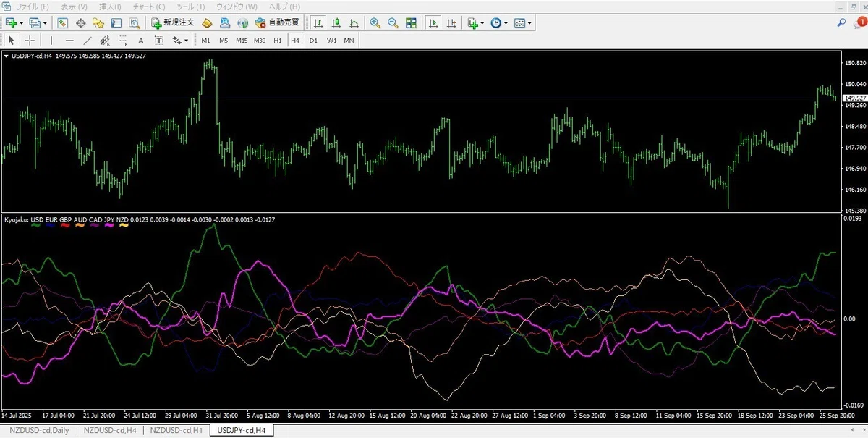
Task: Set timeframe to M1
Action: click(206, 41)
